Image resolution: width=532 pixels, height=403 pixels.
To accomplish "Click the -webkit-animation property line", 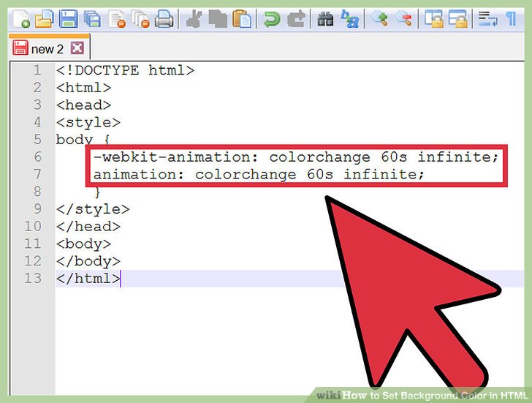I will click(296, 157).
